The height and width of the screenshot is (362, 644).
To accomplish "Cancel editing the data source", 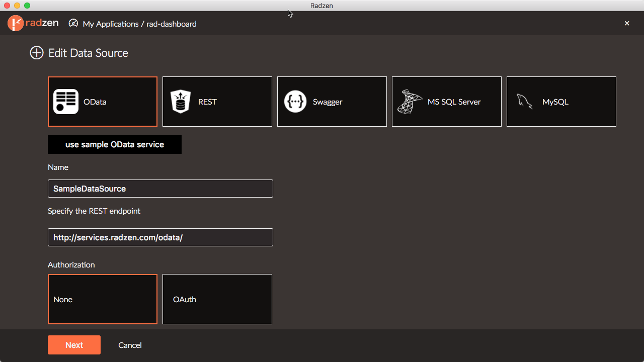I will pyautogui.click(x=130, y=345).
